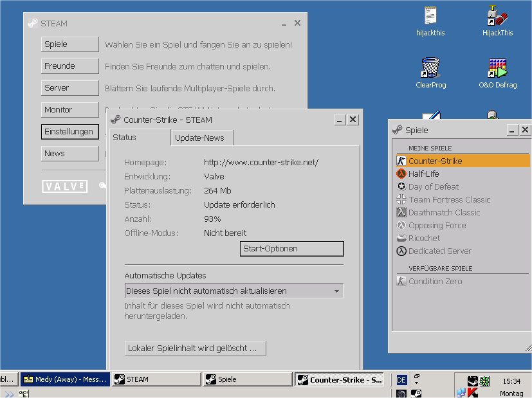Activate the Spiele taskbar button
The width and height of the screenshot is (532, 398).
click(248, 379)
